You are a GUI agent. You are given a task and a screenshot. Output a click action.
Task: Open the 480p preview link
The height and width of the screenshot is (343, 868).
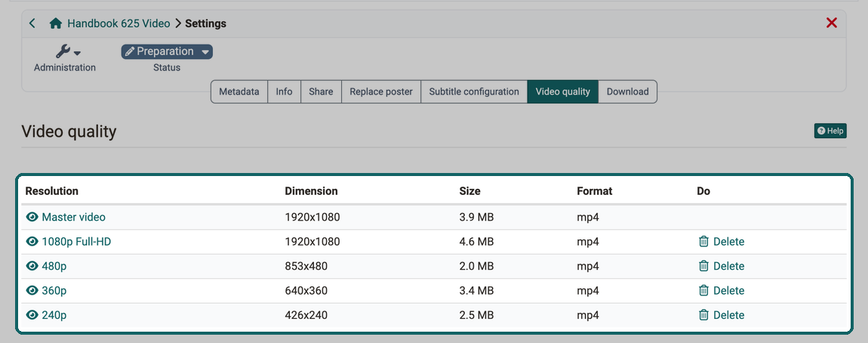54,266
